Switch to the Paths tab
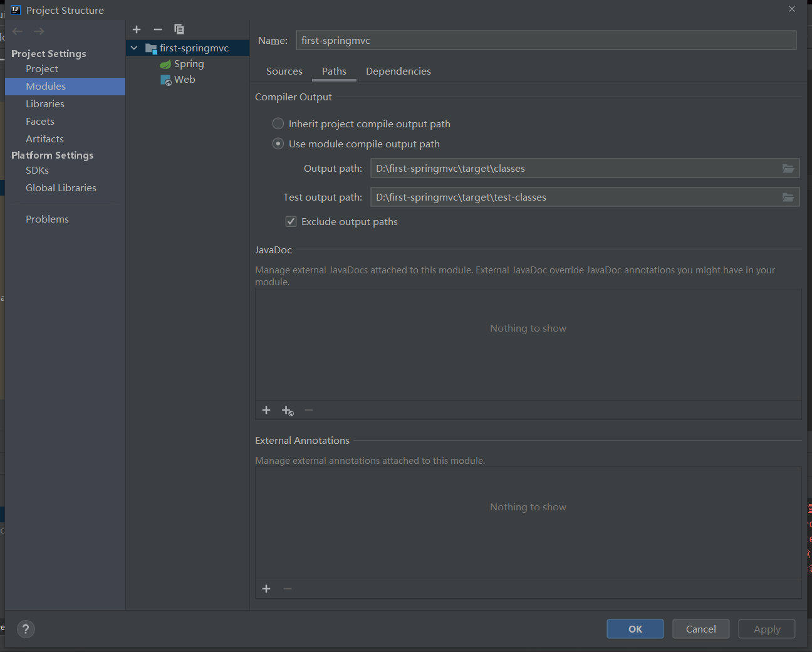Viewport: 812px width, 652px height. (334, 71)
